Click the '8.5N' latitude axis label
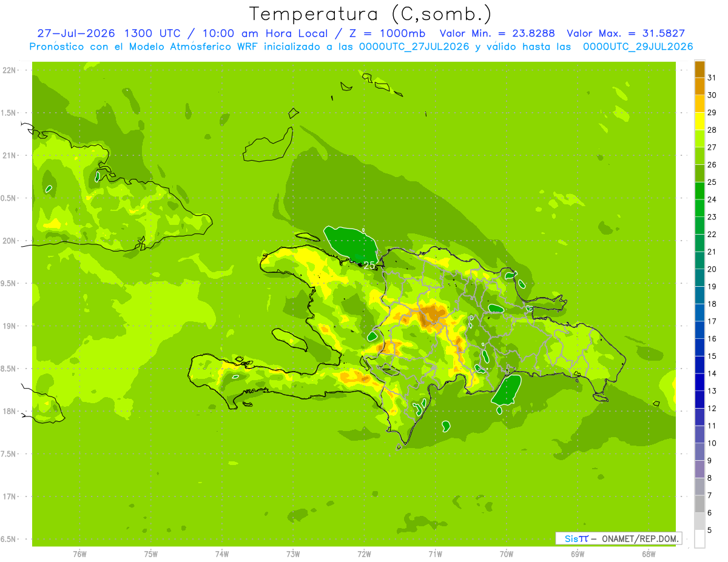This screenshot has height=562, width=728. click(x=9, y=369)
